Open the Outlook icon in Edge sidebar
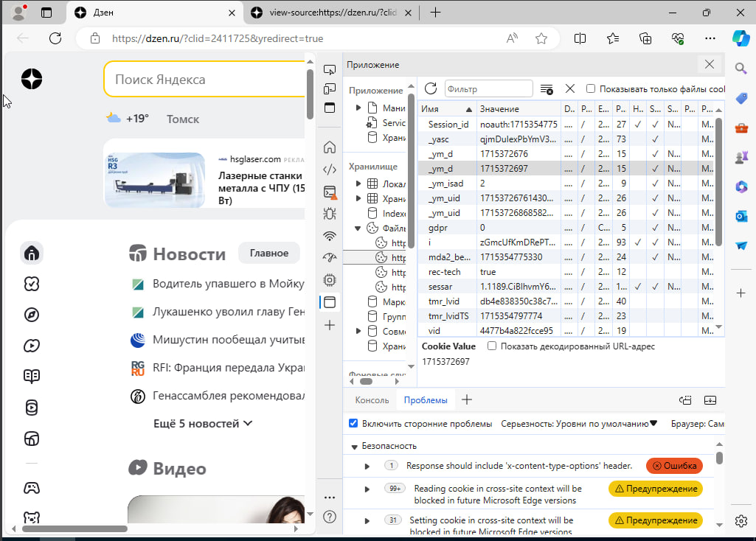This screenshot has height=541, width=756. (741, 216)
